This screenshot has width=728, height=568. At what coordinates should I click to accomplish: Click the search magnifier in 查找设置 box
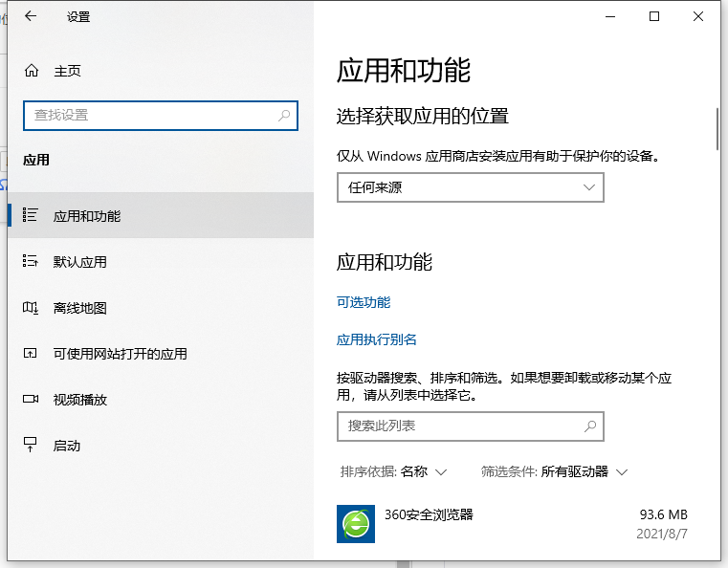(284, 115)
